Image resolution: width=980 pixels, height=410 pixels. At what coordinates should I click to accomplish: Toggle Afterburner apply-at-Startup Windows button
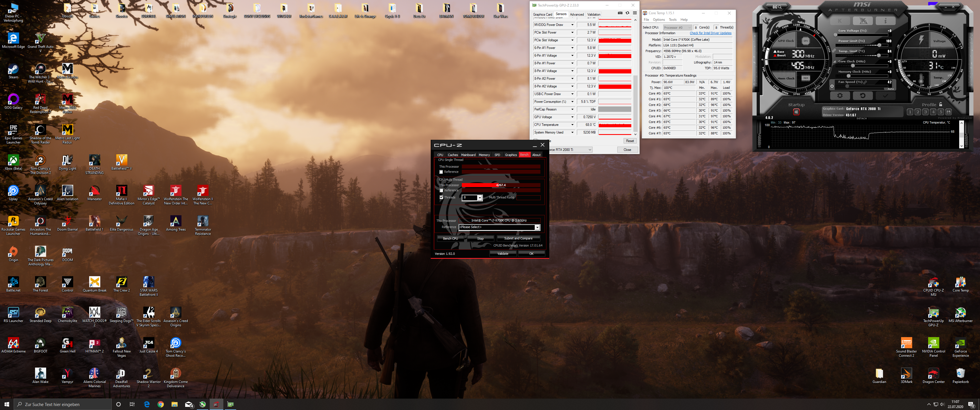(x=796, y=112)
